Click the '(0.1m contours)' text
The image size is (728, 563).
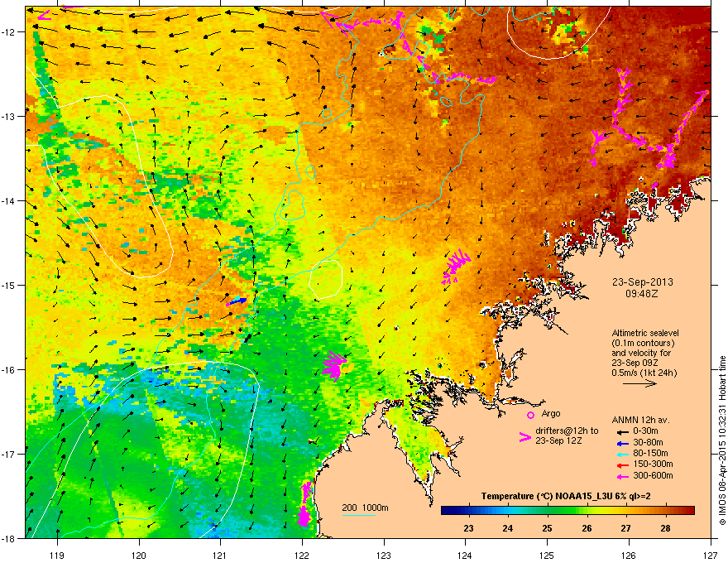coord(643,343)
